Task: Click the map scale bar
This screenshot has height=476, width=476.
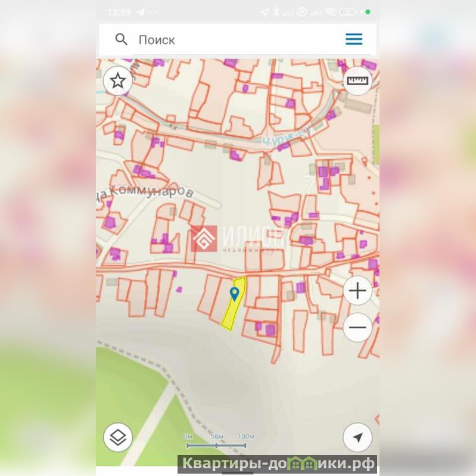Action: (x=216, y=441)
